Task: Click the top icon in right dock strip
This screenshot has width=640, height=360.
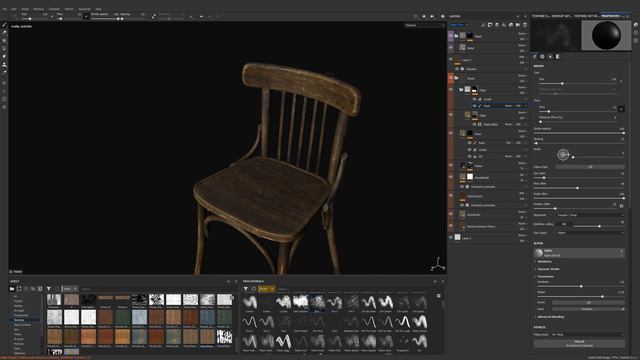Action: [636, 24]
